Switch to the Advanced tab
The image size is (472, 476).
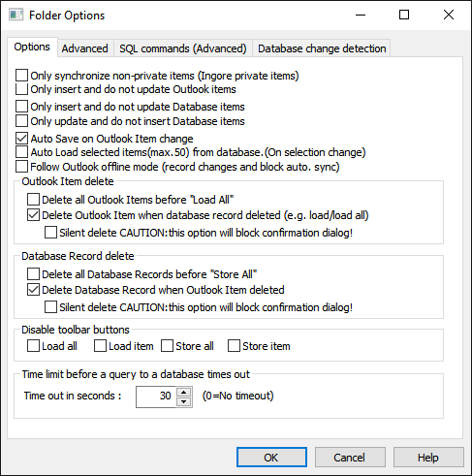[85, 48]
